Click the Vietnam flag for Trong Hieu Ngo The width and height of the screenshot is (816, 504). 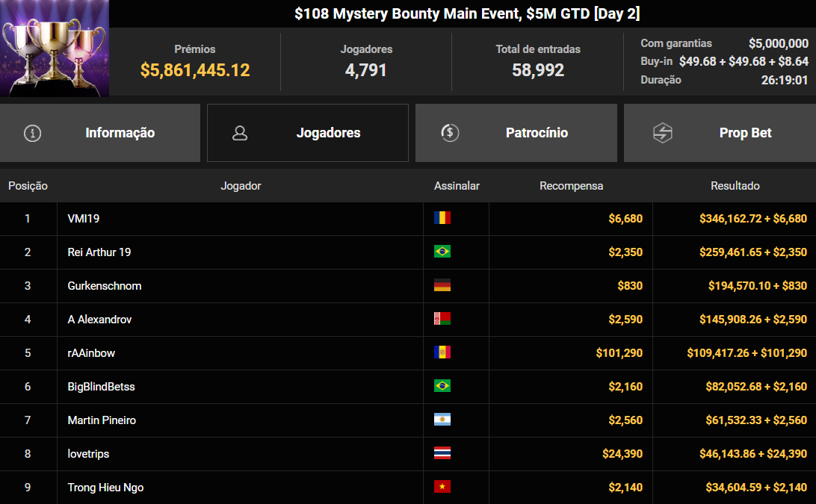(x=442, y=487)
